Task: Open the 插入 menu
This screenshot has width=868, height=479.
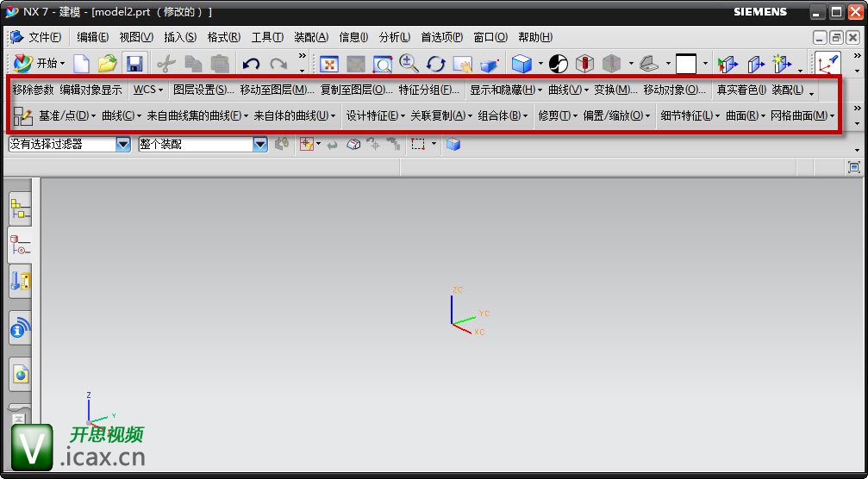Action: (180, 37)
